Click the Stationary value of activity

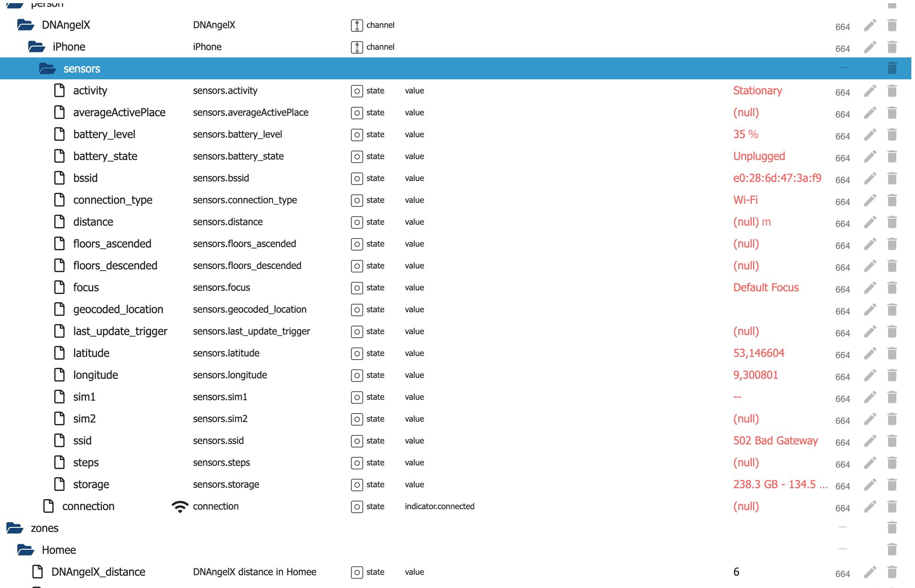757,91
